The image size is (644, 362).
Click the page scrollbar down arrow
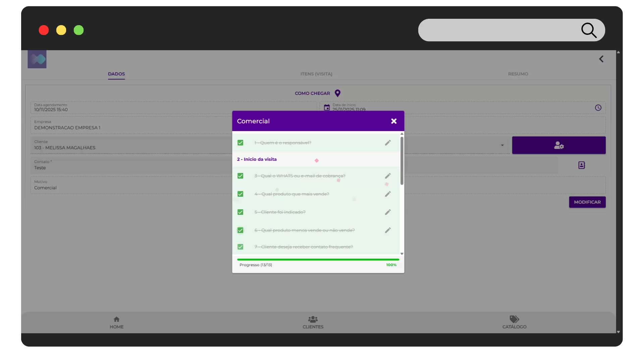click(x=618, y=332)
